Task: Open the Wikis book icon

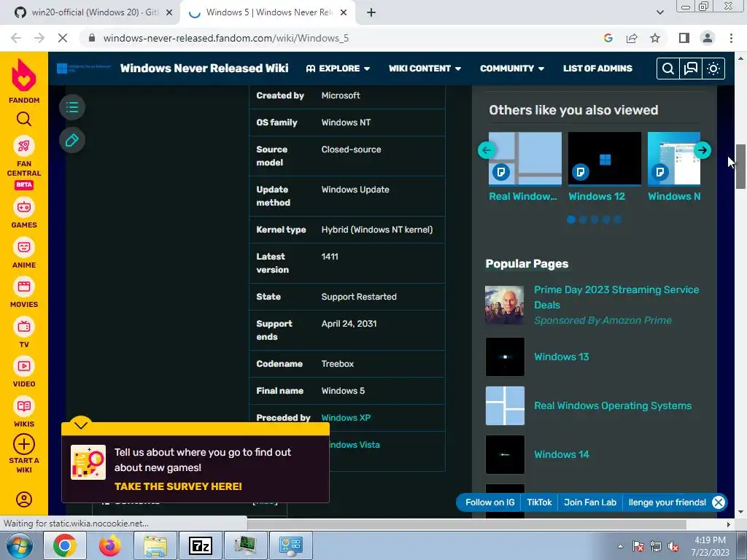Action: click(24, 406)
